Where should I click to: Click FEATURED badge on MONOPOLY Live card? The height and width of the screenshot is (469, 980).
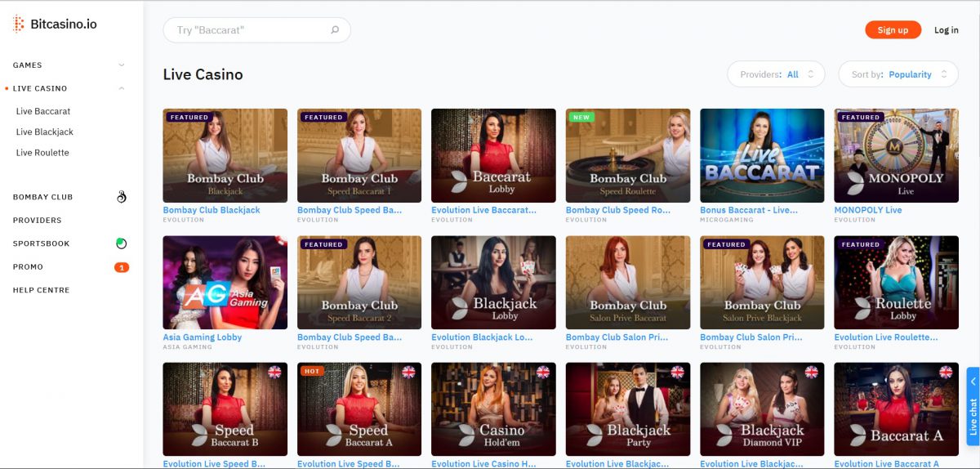[x=861, y=117]
